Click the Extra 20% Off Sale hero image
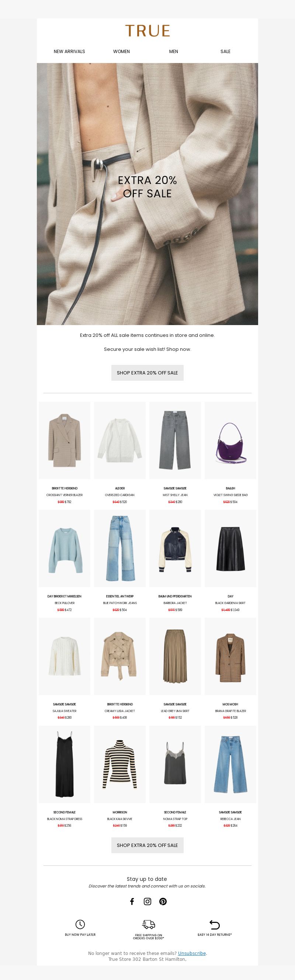This screenshot has width=295, height=980. (x=147, y=194)
